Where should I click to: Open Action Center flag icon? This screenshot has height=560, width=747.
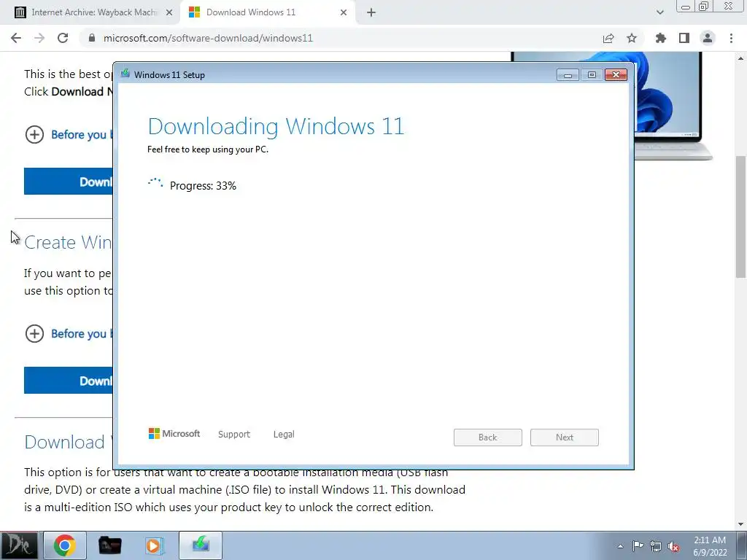(x=638, y=546)
